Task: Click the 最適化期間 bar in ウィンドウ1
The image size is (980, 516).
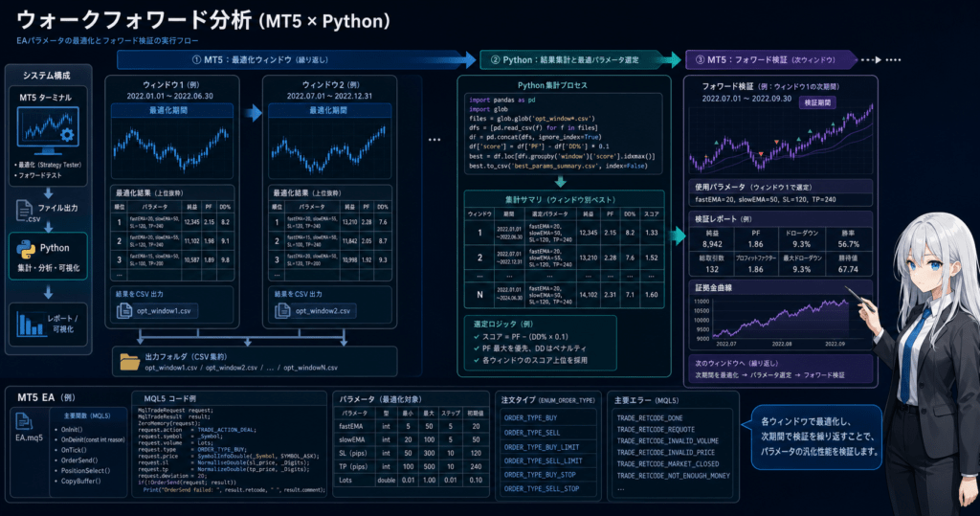Action: click(x=172, y=110)
